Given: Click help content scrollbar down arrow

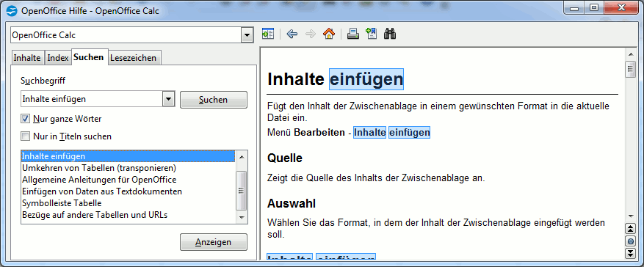Looking at the screenshot, I should tap(630, 216).
